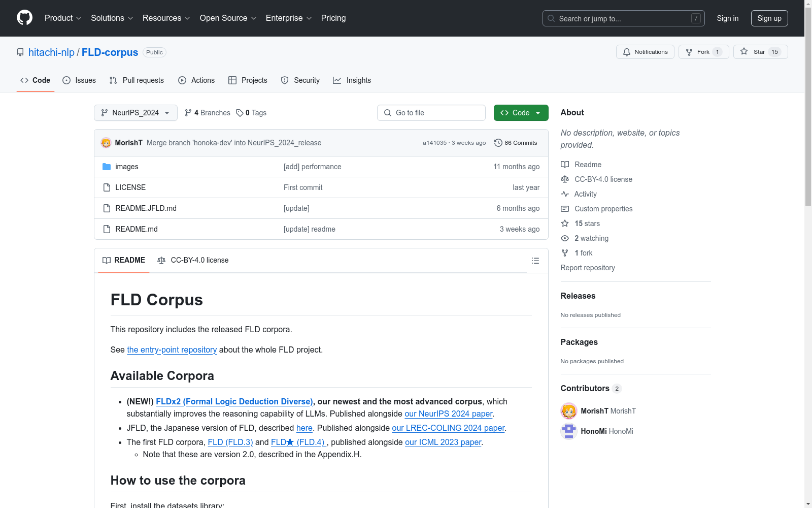Switch to the Actions tab
The height and width of the screenshot is (508, 812).
coord(196,80)
